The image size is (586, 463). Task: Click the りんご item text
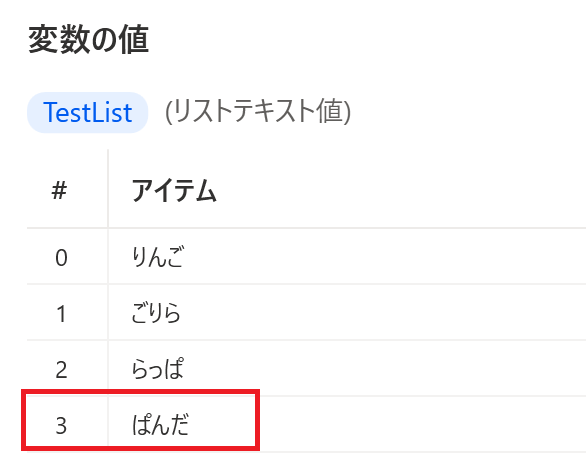(157, 257)
